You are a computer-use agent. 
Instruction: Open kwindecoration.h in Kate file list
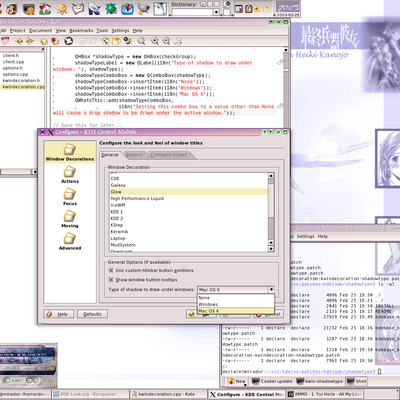tap(22, 81)
